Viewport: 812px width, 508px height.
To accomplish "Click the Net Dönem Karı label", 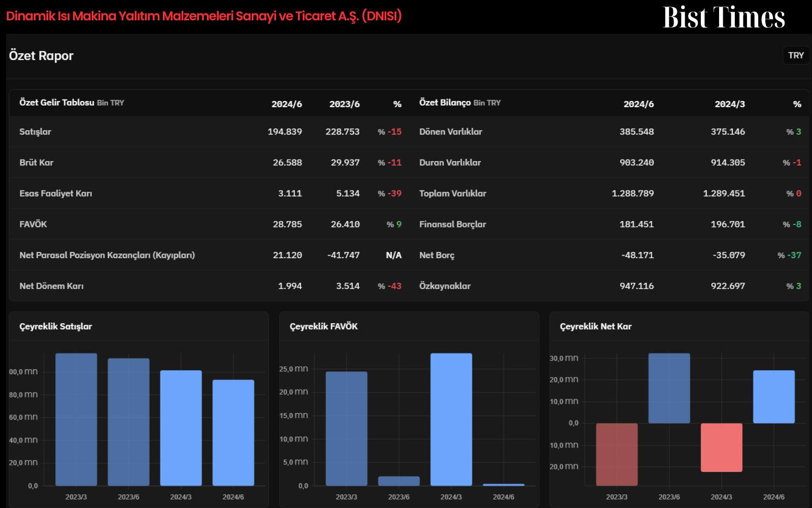I will 52,286.
